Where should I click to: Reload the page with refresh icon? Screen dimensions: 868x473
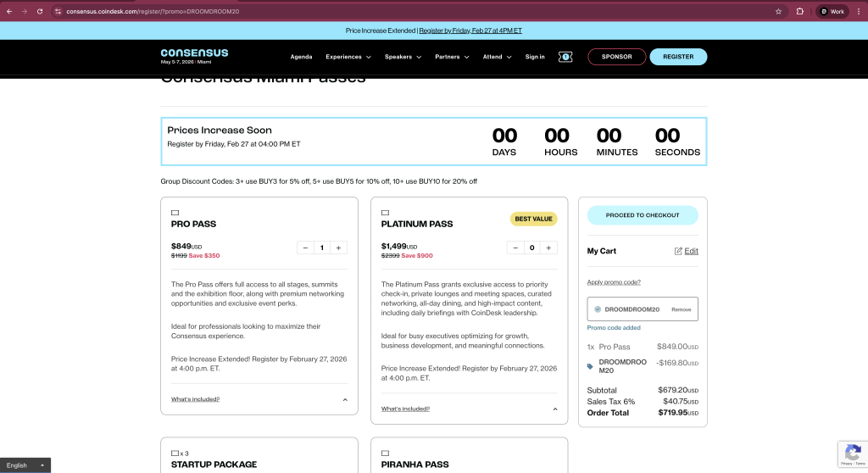click(39, 11)
